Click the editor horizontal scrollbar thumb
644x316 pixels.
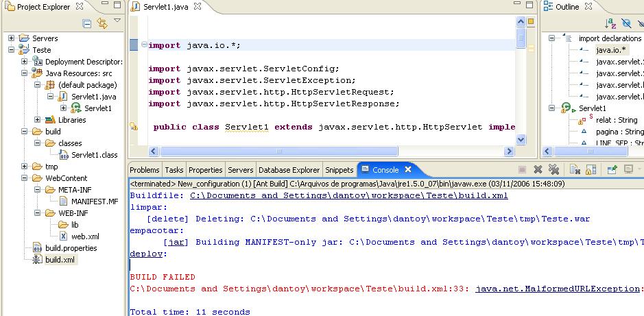[x=279, y=151]
